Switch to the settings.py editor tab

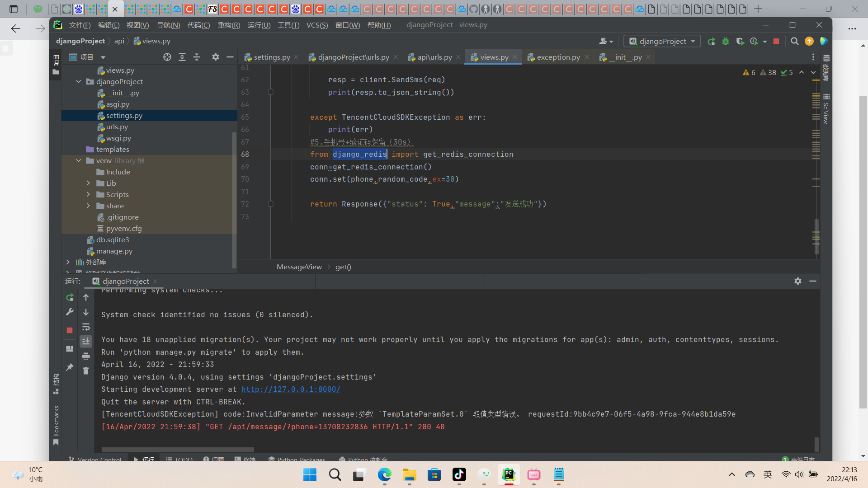coord(272,57)
